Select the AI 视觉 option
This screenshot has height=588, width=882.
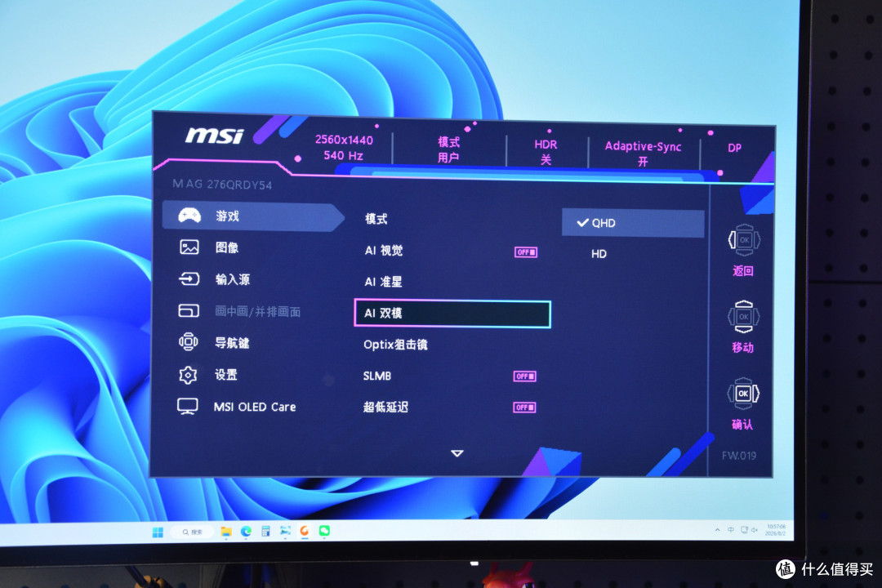click(384, 251)
